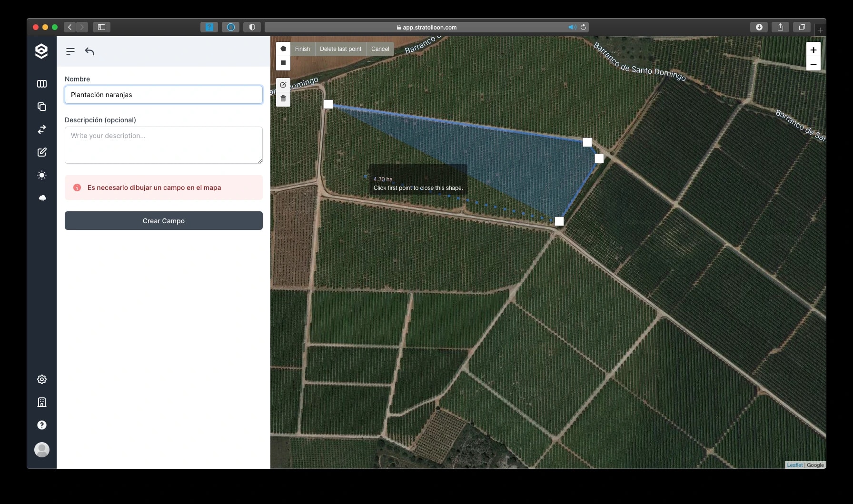Click the Descripción text area
The image size is (853, 504).
pyautogui.click(x=164, y=145)
